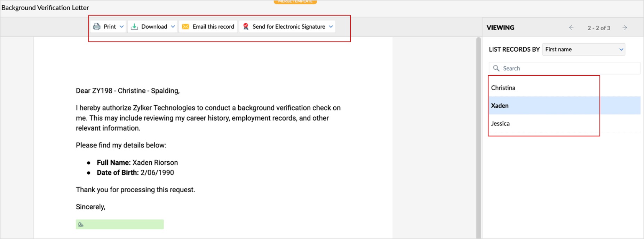Go to next record arrow
Image resolution: width=644 pixels, height=239 pixels.
[x=625, y=28]
